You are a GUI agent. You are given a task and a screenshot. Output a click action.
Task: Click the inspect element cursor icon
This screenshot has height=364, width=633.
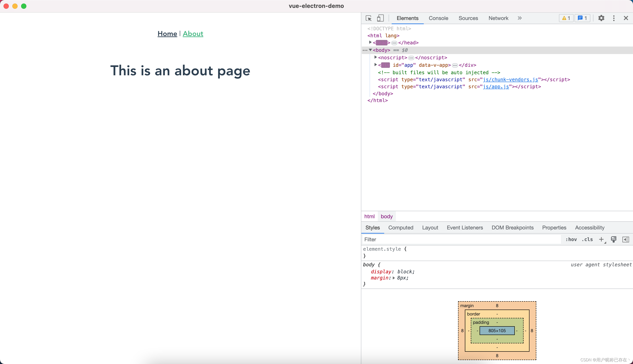[368, 18]
